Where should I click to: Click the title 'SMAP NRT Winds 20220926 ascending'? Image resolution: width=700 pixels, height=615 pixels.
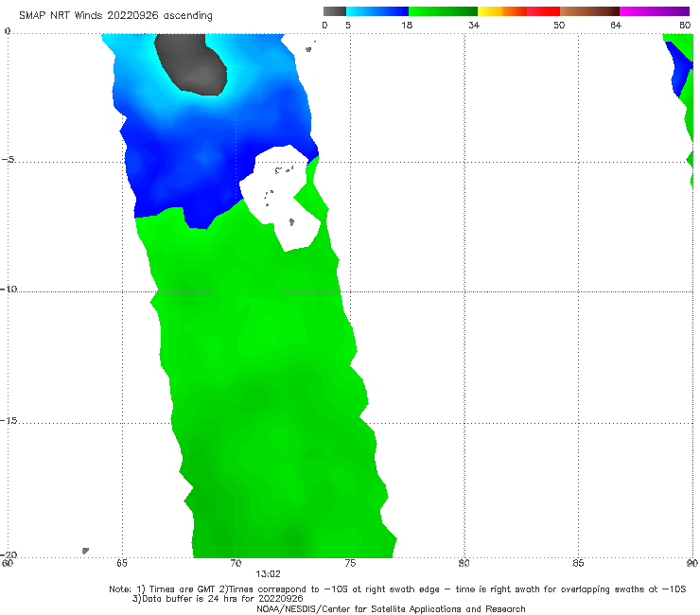tap(115, 15)
